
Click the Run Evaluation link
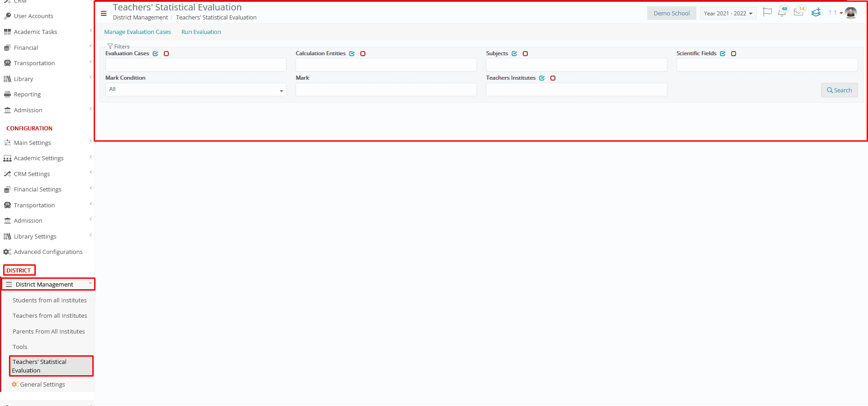(201, 32)
